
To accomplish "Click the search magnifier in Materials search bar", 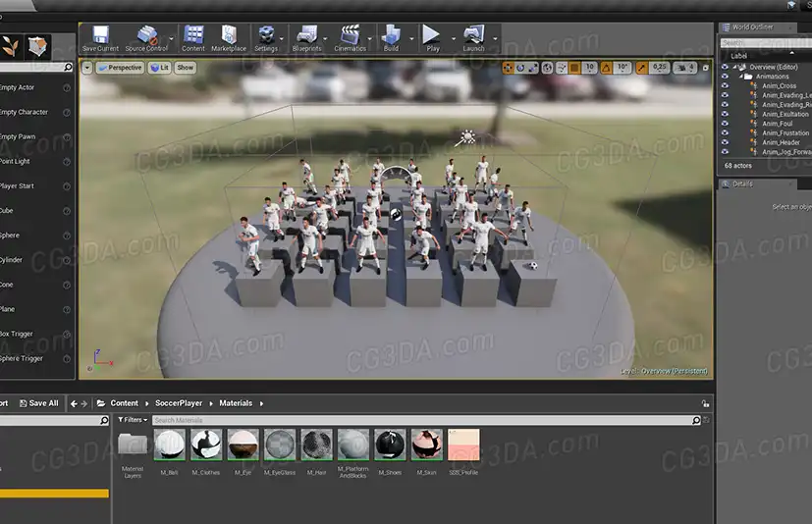I will tap(696, 420).
